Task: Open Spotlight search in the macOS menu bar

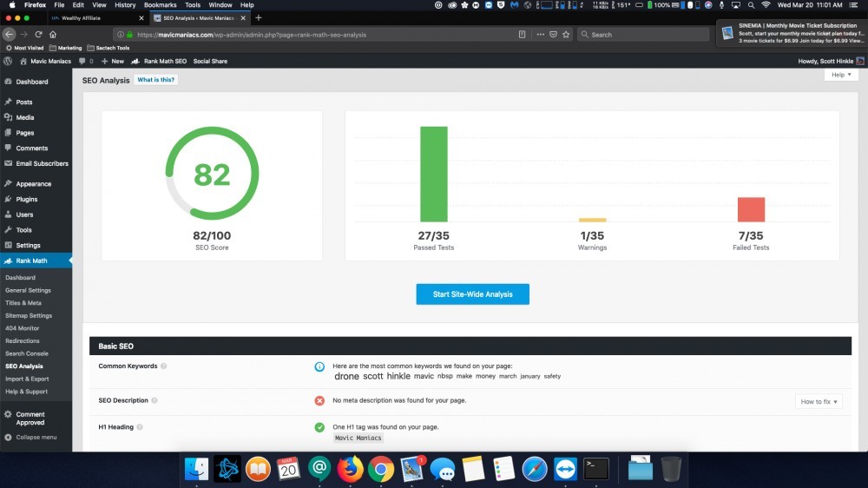Action: tap(751, 5)
